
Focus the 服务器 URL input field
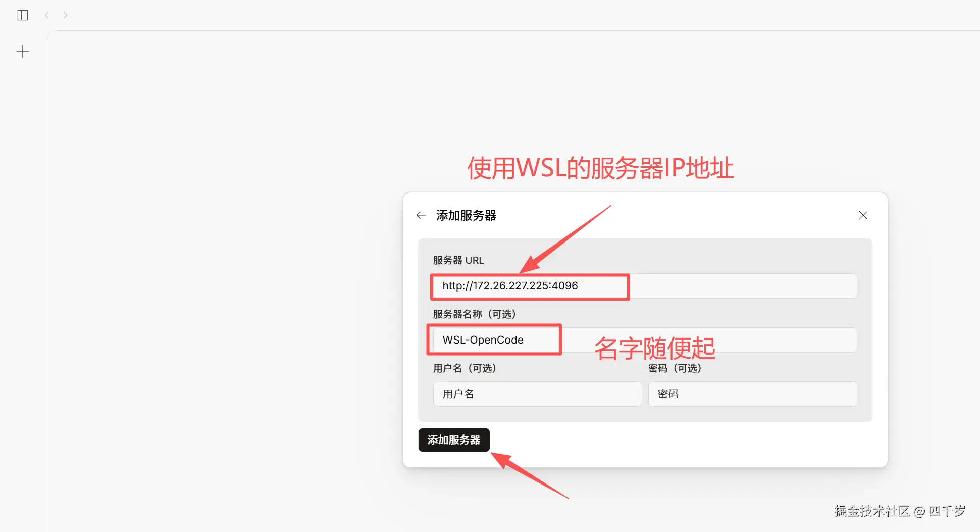click(645, 286)
